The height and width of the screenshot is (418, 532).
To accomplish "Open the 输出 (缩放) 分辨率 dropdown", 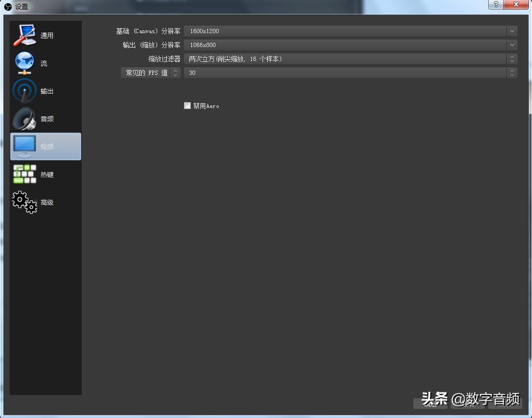I will (512, 45).
